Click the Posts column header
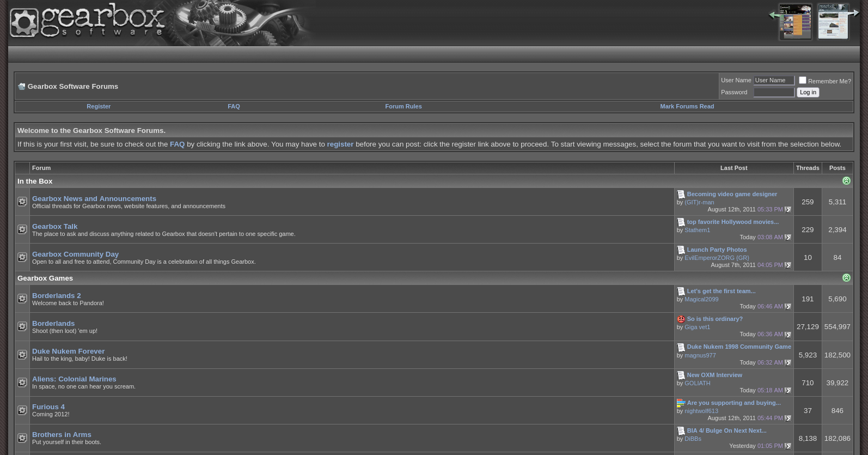Viewport: 868px width, 455px height. (837, 168)
